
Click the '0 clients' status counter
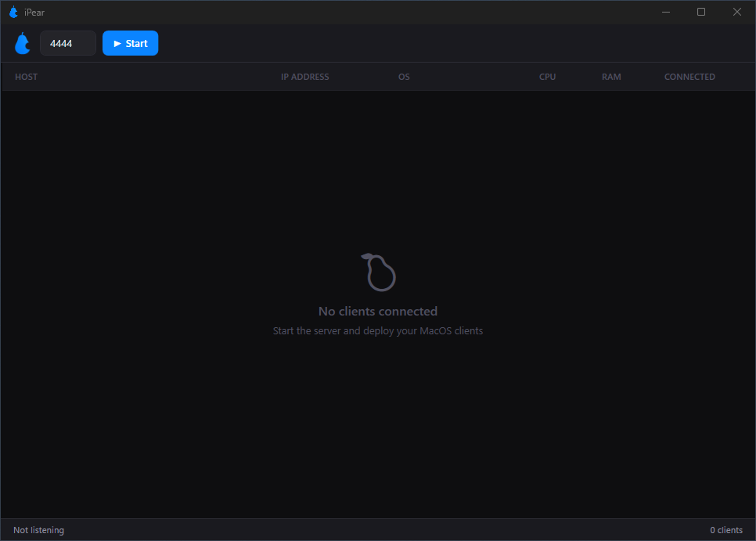tap(726, 530)
